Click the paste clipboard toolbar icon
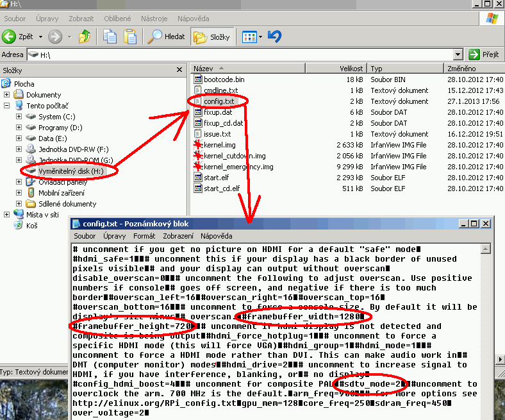This screenshot has height=420, width=505. pyautogui.click(x=130, y=37)
